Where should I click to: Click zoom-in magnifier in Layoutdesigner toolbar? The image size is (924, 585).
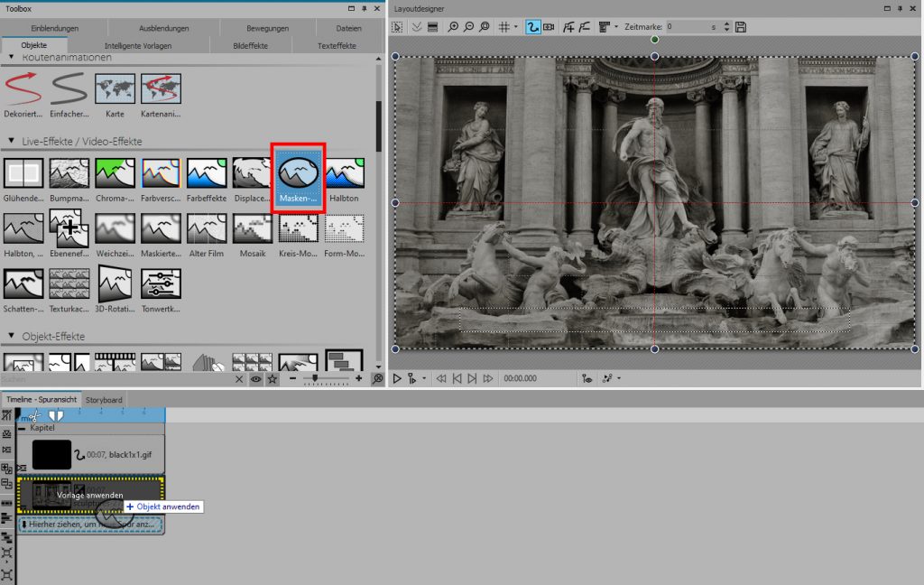click(453, 27)
